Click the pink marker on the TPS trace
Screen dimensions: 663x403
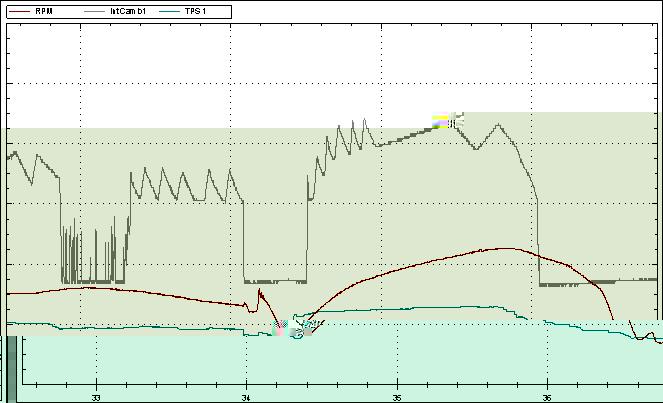pos(281,326)
